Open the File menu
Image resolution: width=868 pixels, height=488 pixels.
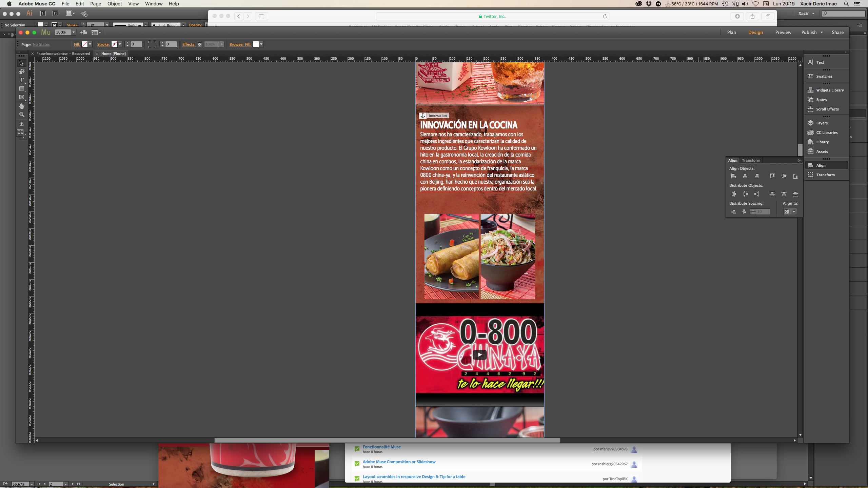pos(65,4)
